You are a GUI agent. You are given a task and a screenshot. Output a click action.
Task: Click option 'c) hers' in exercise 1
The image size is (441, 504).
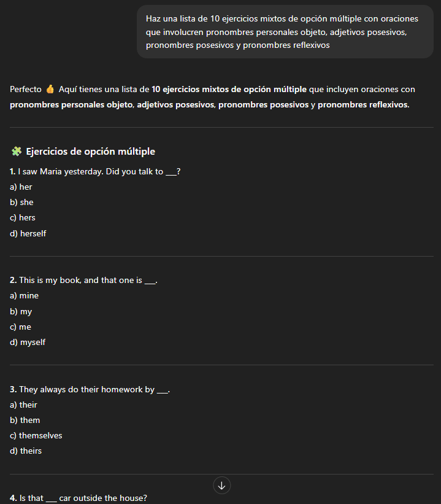click(x=22, y=217)
